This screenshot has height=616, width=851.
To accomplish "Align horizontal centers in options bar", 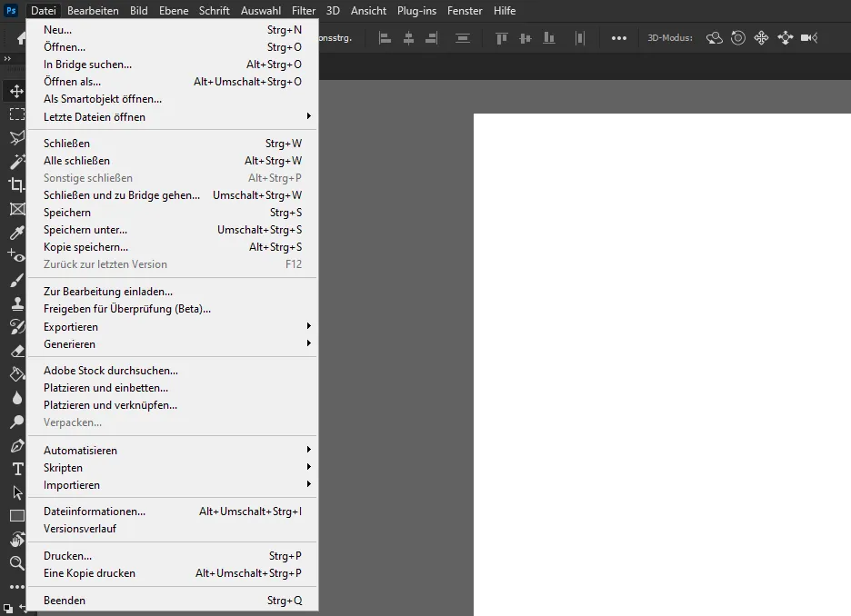I will coord(408,38).
